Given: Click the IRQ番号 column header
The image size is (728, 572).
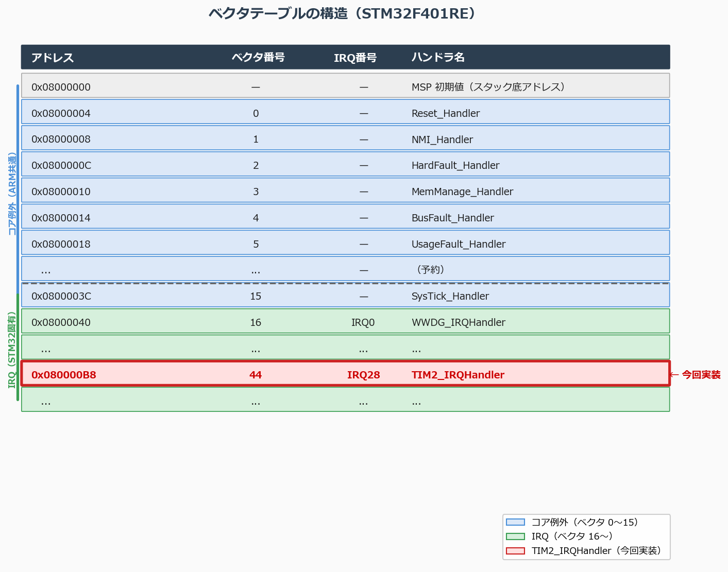Looking at the screenshot, I should point(356,57).
